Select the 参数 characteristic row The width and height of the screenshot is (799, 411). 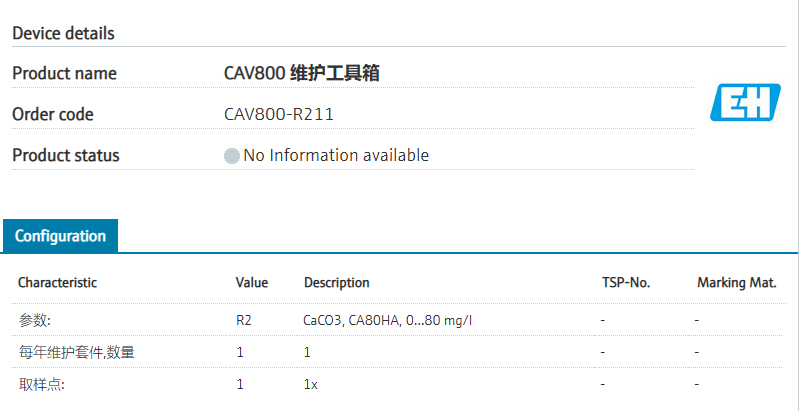click(x=35, y=320)
